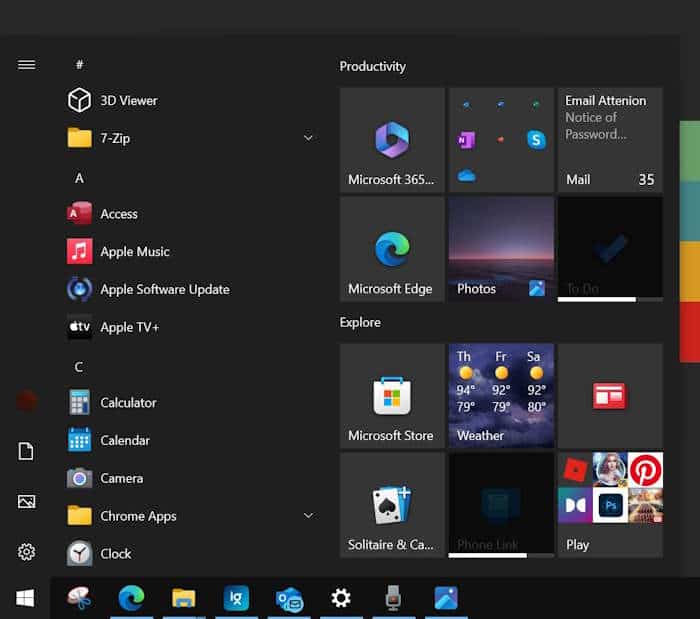This screenshot has height=619, width=700.
Task: Launch Apple Software Update
Action: (192, 289)
